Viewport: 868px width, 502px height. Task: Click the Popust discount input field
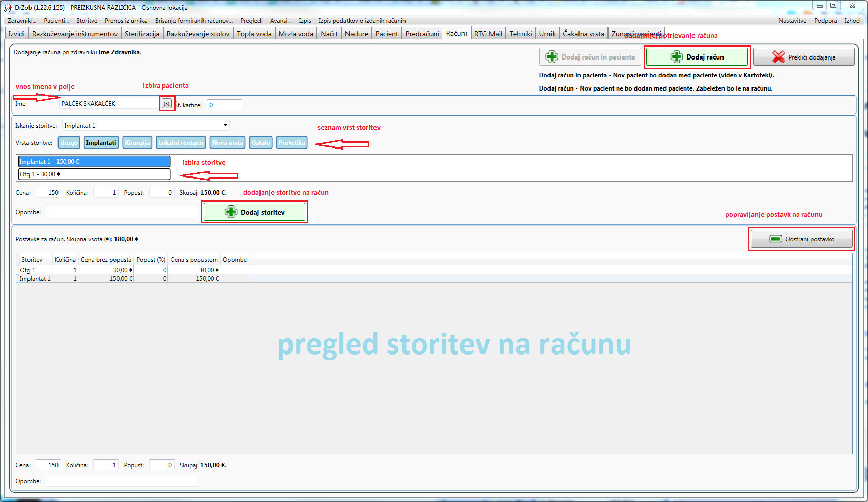click(x=162, y=193)
